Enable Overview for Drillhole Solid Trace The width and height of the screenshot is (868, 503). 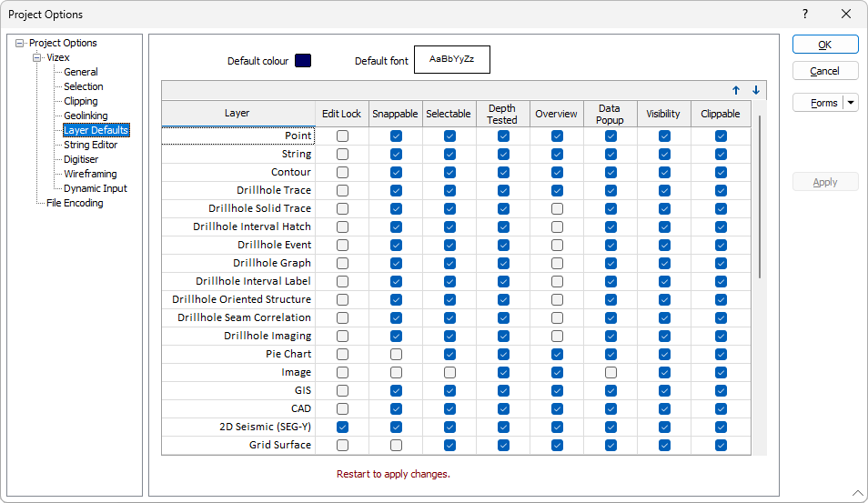557,208
